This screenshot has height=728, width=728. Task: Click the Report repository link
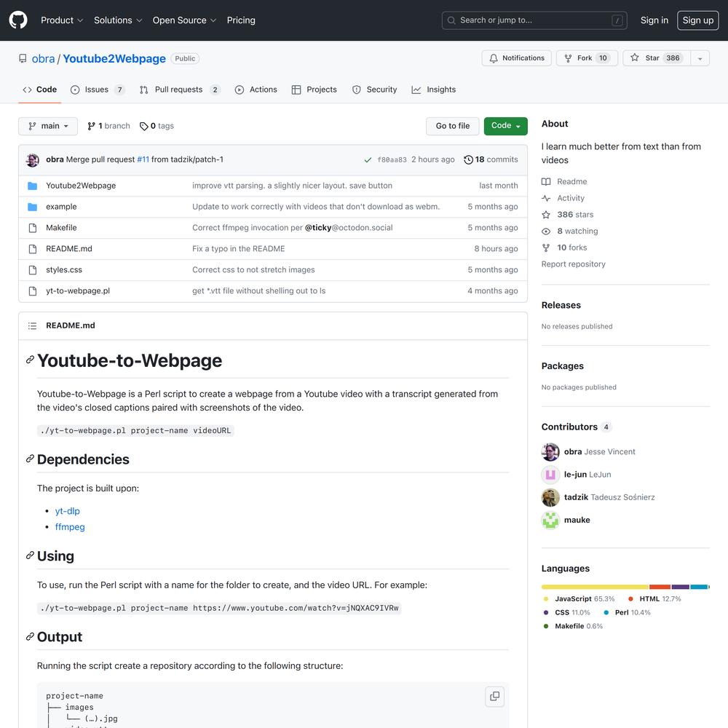point(573,264)
